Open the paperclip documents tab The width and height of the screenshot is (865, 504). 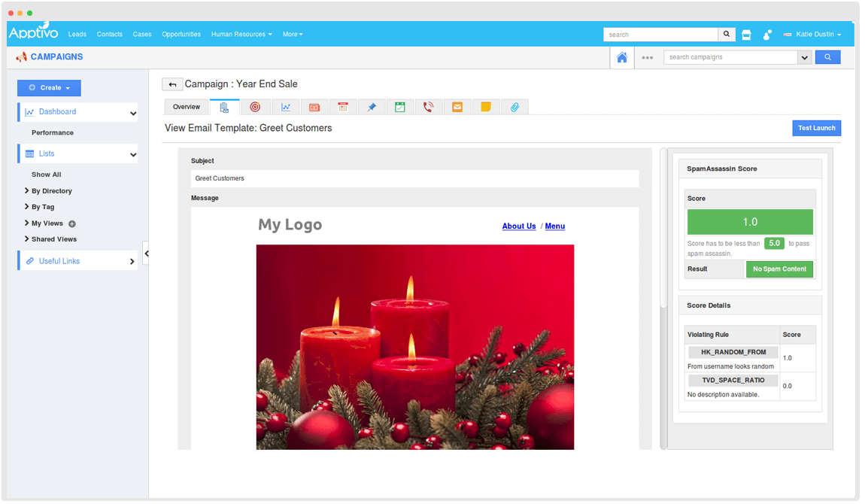[x=514, y=107]
